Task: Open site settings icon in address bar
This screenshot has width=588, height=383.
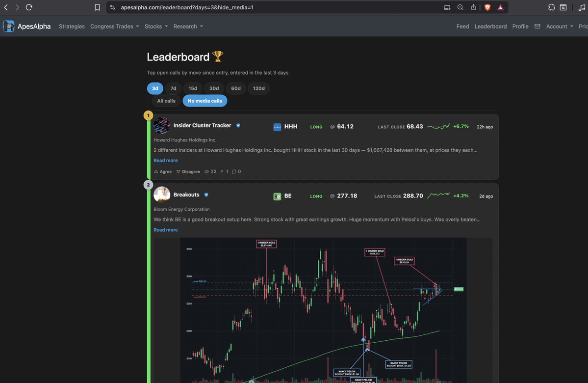Action: (x=112, y=7)
